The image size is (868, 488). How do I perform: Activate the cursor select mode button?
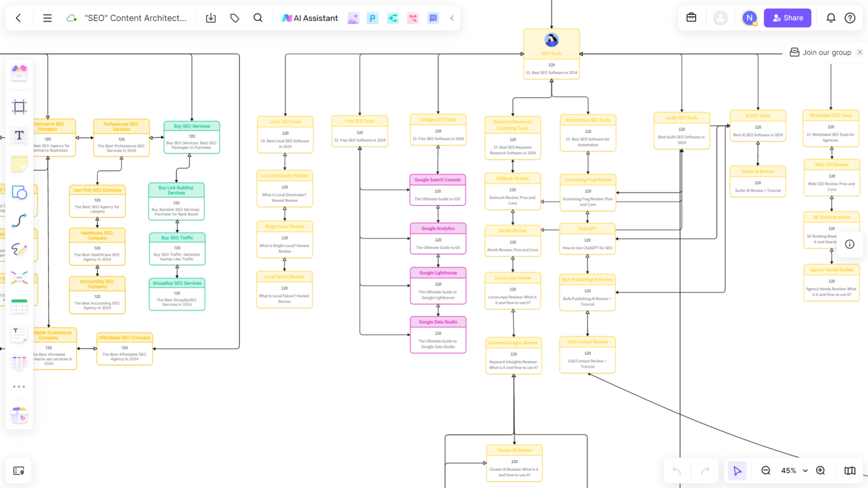tap(737, 471)
